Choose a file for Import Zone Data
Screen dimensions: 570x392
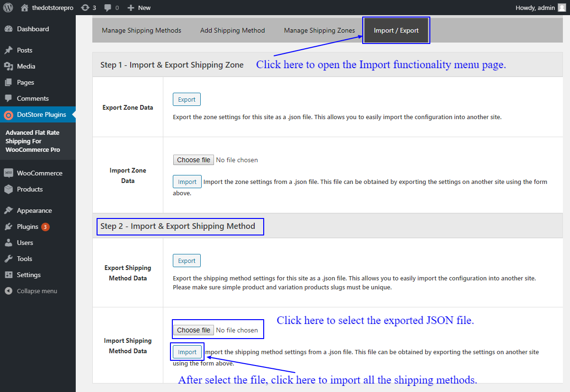[193, 159]
